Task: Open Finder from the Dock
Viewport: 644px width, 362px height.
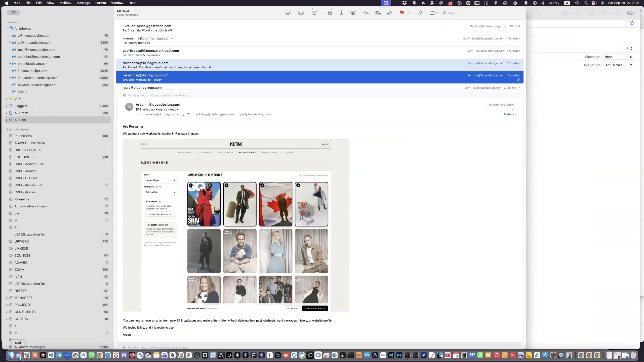Action: coord(10,355)
